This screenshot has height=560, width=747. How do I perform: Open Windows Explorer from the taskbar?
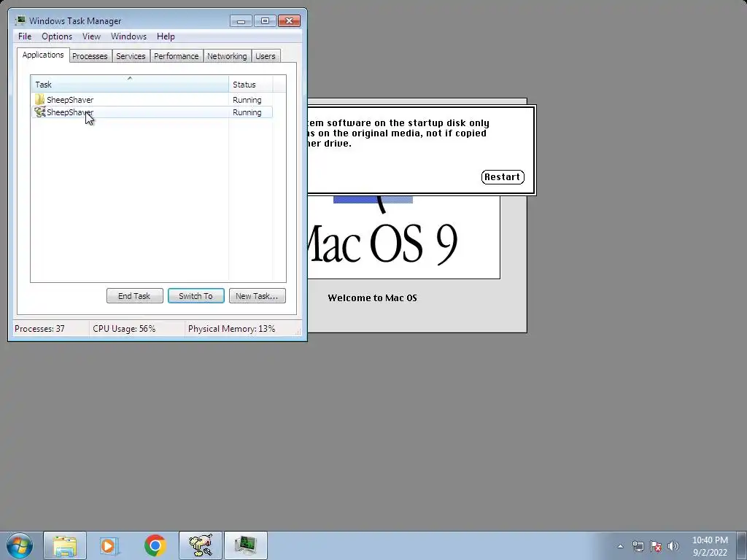coord(65,545)
